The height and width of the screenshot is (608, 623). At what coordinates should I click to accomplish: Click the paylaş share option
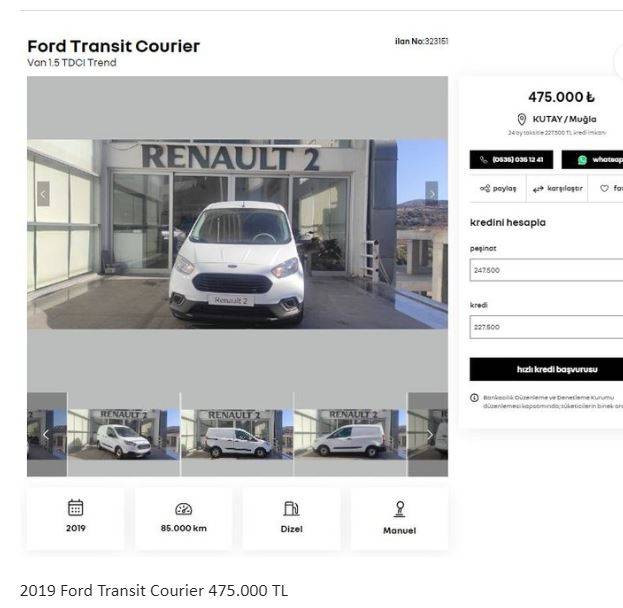pos(498,188)
